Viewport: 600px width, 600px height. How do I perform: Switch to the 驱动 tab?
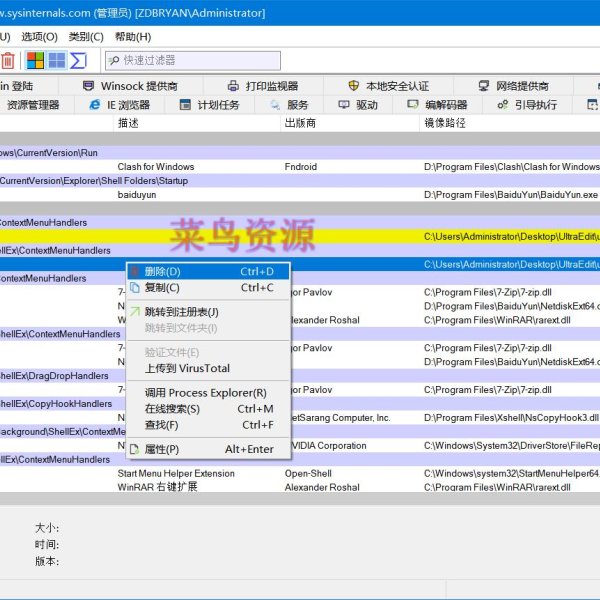[x=358, y=105]
